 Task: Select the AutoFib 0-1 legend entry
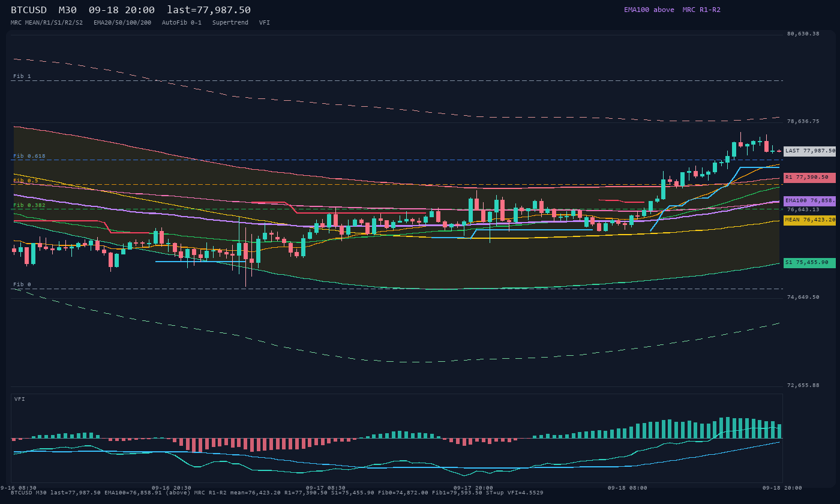click(x=182, y=23)
